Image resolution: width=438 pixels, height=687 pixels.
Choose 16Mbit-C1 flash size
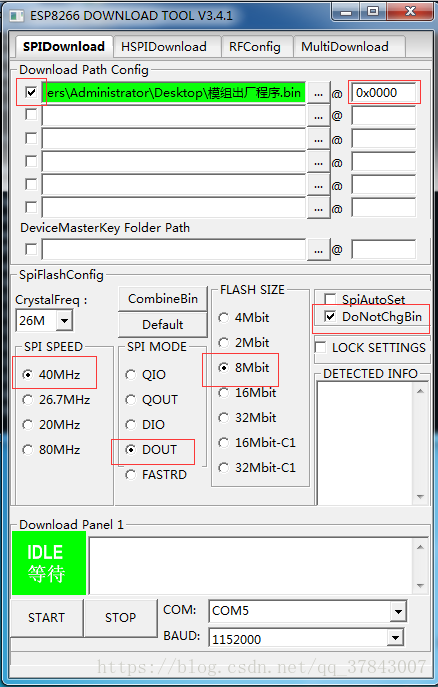(257, 443)
